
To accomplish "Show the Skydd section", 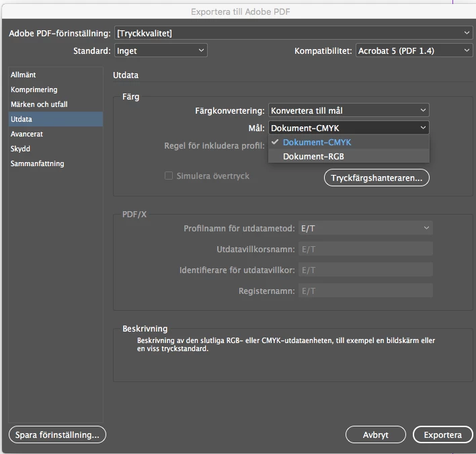I will click(x=56, y=149).
